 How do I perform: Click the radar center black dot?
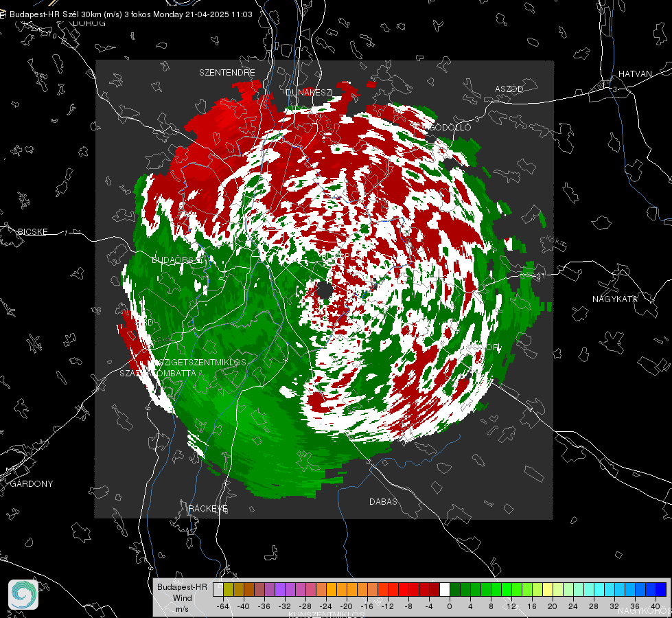click(x=325, y=290)
